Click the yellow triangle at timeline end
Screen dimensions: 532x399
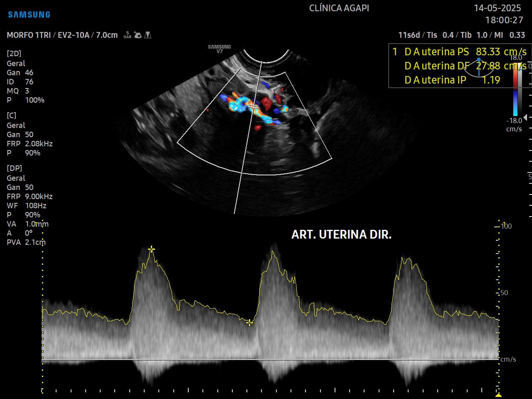(498, 395)
